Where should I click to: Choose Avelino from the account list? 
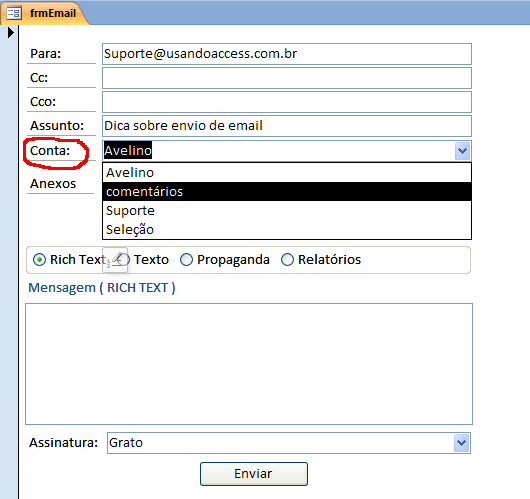[x=287, y=173]
